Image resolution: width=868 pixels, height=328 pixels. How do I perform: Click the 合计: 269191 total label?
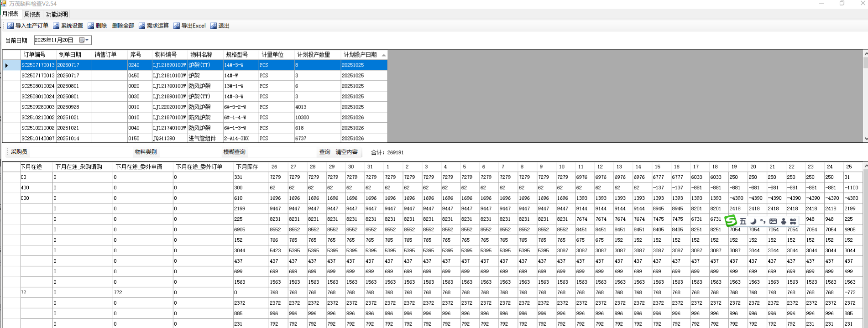pos(387,153)
